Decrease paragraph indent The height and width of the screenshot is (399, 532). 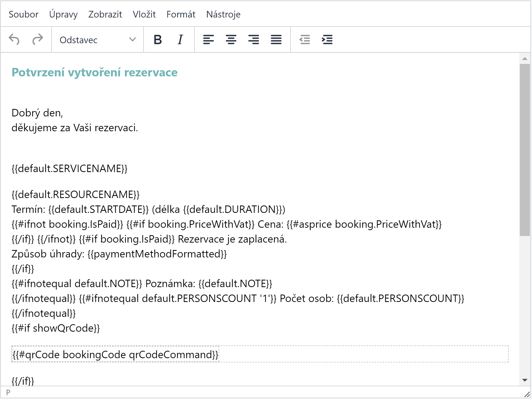point(305,40)
